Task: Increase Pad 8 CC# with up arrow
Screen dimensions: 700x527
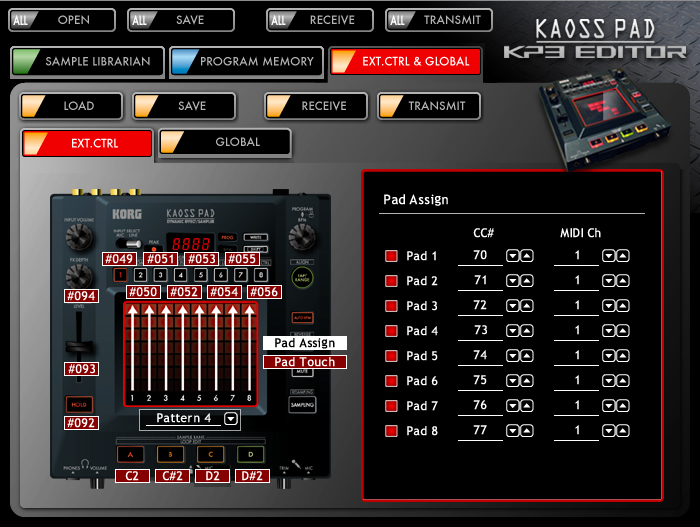Action: click(x=527, y=431)
